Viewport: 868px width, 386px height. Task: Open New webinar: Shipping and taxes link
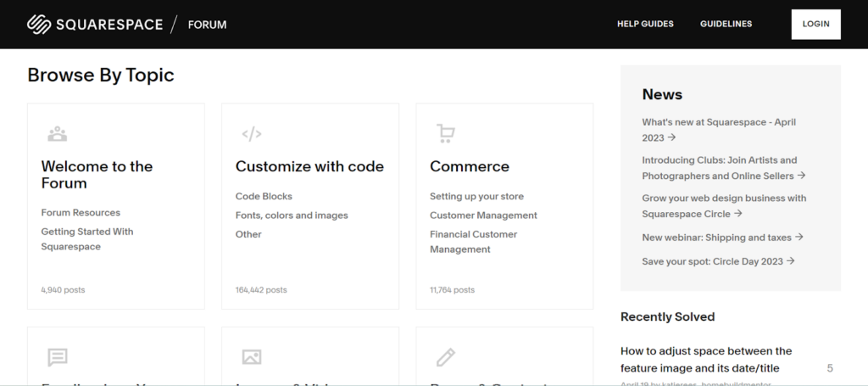[722, 238]
